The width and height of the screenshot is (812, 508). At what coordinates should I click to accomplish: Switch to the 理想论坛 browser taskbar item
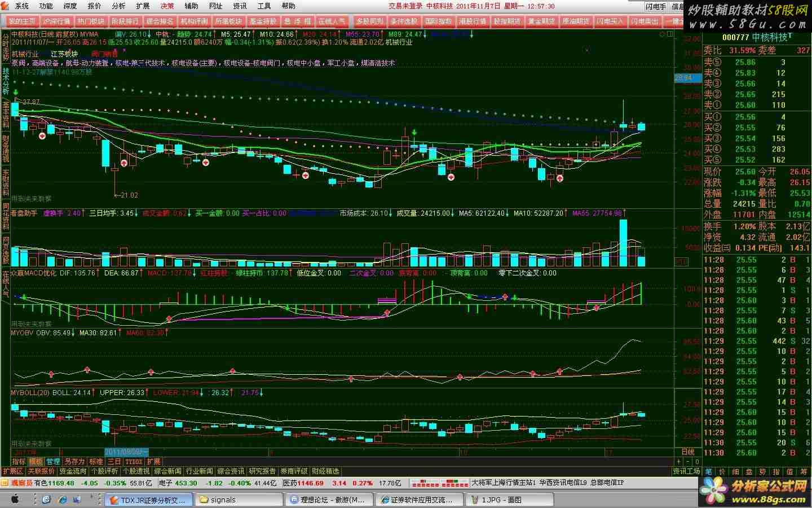[x=330, y=500]
